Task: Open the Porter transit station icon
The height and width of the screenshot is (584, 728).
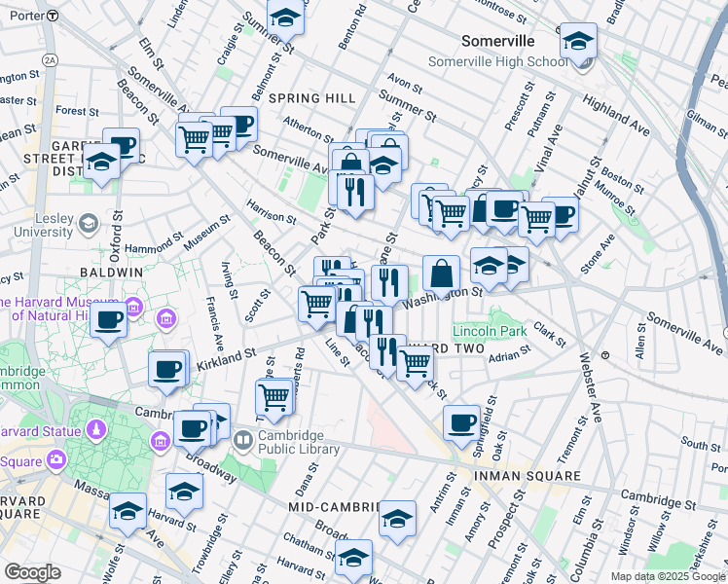Action: pos(52,16)
